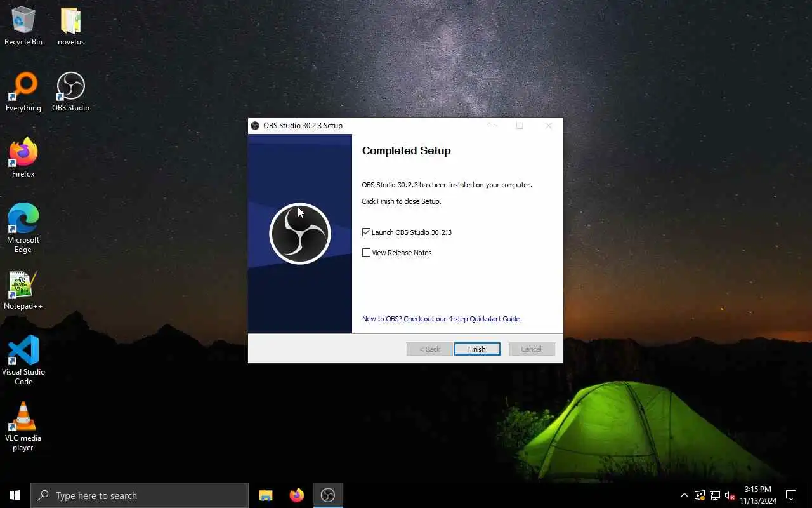Viewport: 812px width, 508px height.
Task: Open the Action Center notifications icon
Action: (x=791, y=495)
